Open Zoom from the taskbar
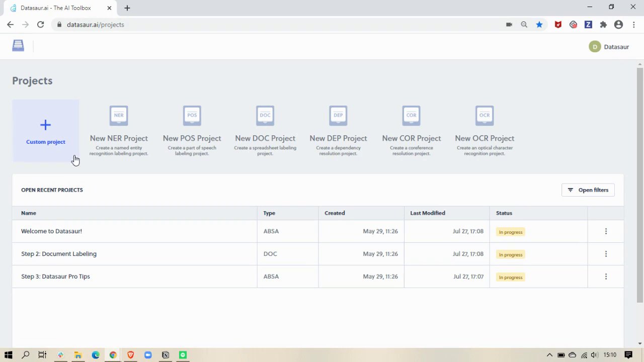The image size is (644, 362). tap(148, 355)
